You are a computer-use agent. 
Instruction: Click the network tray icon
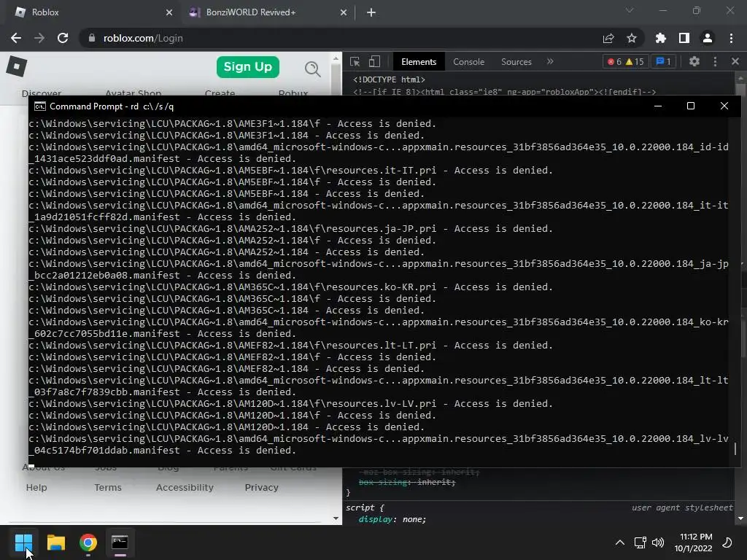(x=640, y=542)
